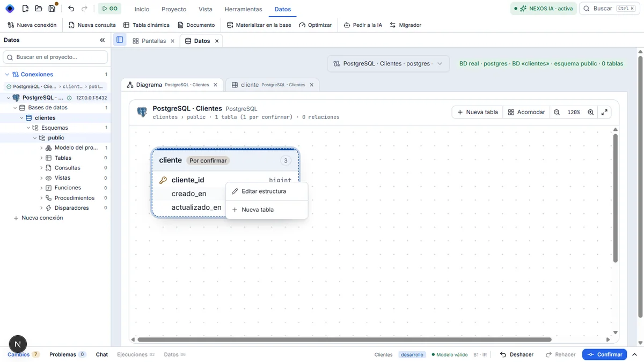
Task: Collapse the public schema node
Action: 35,138
